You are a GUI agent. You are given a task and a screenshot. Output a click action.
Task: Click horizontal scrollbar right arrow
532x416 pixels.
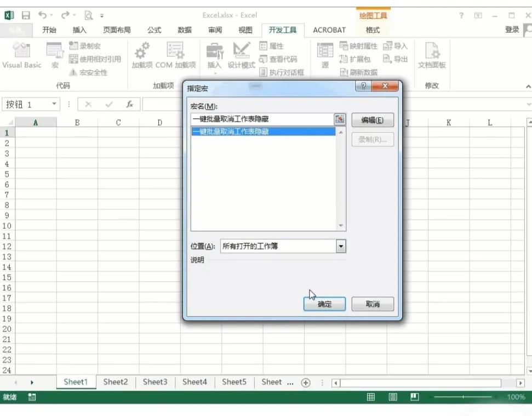pos(520,383)
